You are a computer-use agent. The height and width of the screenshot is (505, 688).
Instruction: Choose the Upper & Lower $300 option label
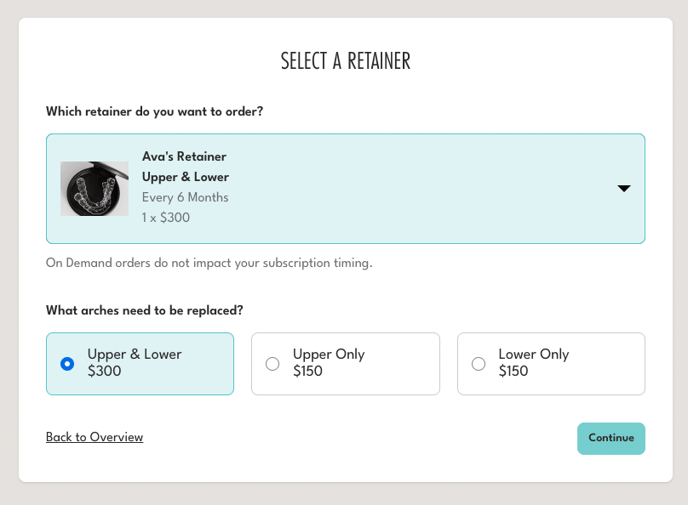click(x=134, y=354)
